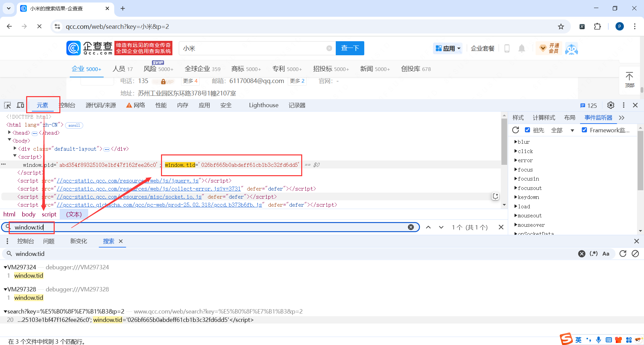Image resolution: width=644 pixels, height=345 pixels.
Task: Toggle the 祖先 (Ancestors) checkbox
Action: 528,130
